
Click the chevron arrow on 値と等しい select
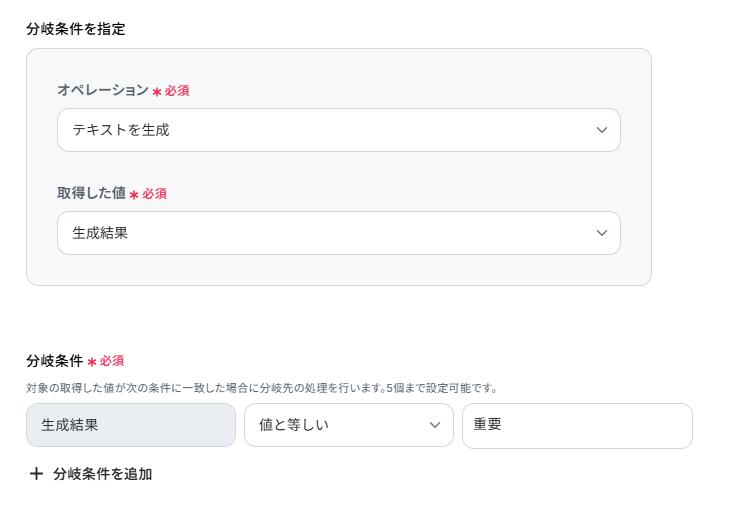435,425
